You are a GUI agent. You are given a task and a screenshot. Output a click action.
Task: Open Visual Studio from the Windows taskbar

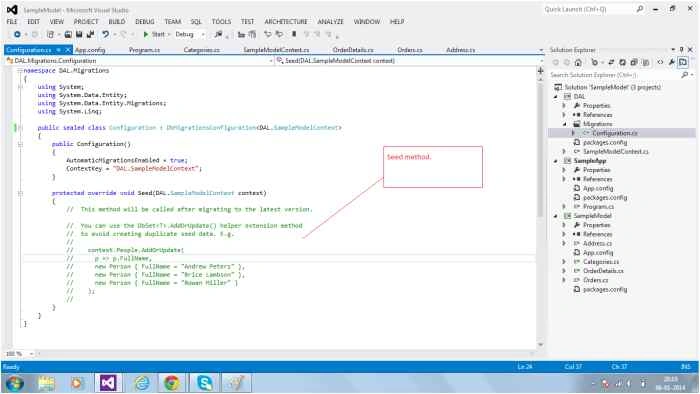click(x=108, y=383)
